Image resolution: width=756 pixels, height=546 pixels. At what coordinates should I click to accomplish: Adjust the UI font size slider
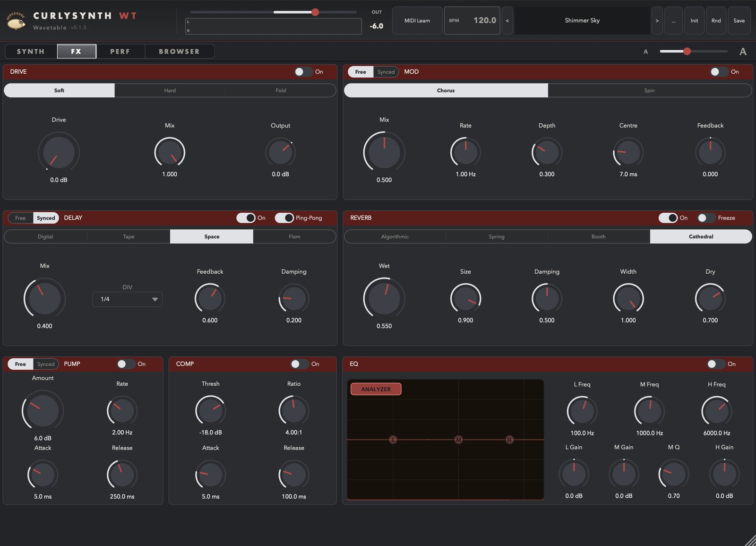pyautogui.click(x=693, y=51)
